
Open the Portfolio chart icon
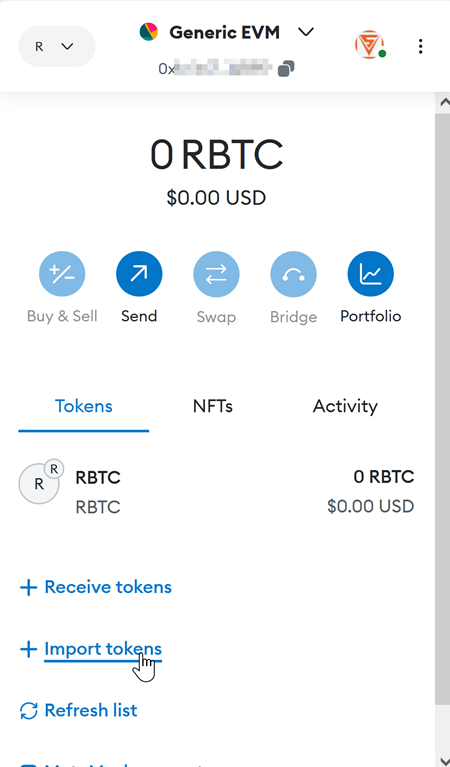pyautogui.click(x=370, y=274)
